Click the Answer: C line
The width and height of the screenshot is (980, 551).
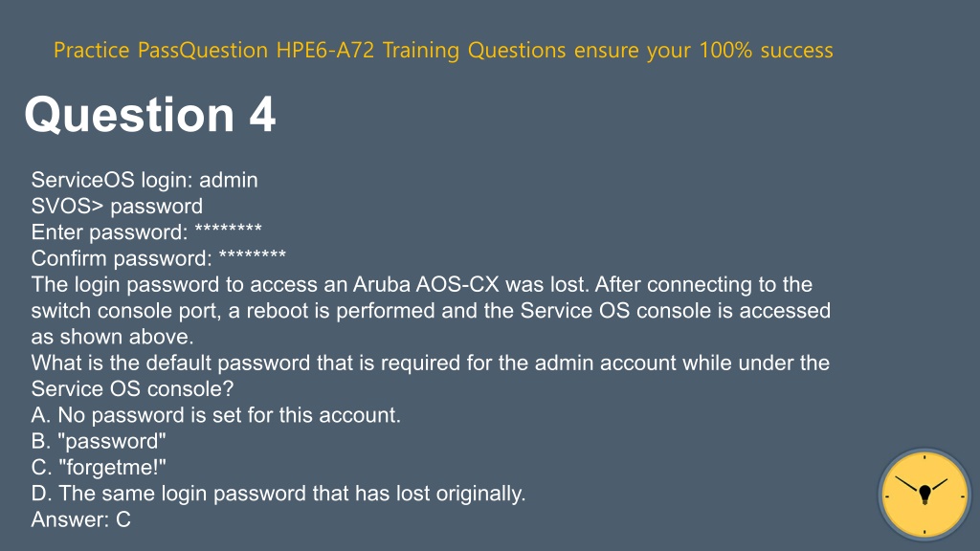81,519
